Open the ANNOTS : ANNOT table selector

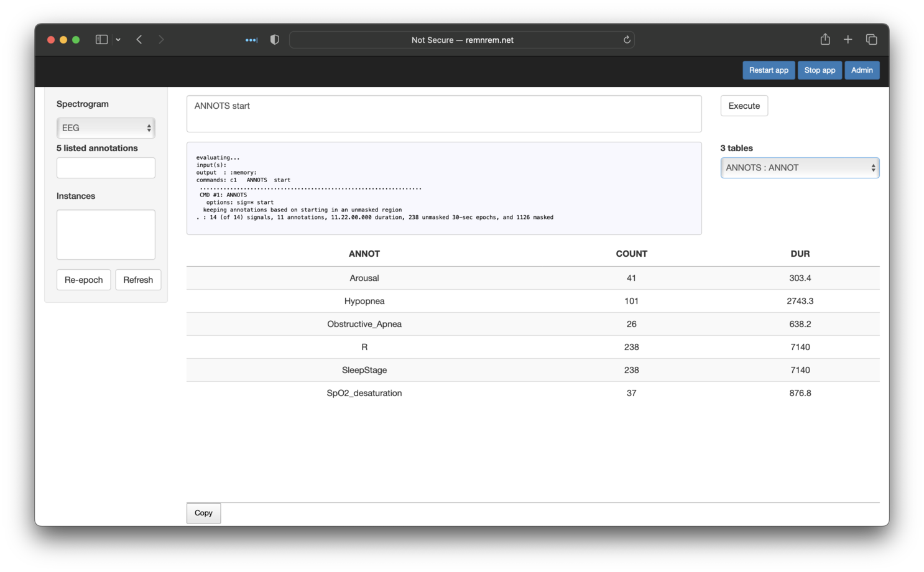(799, 168)
